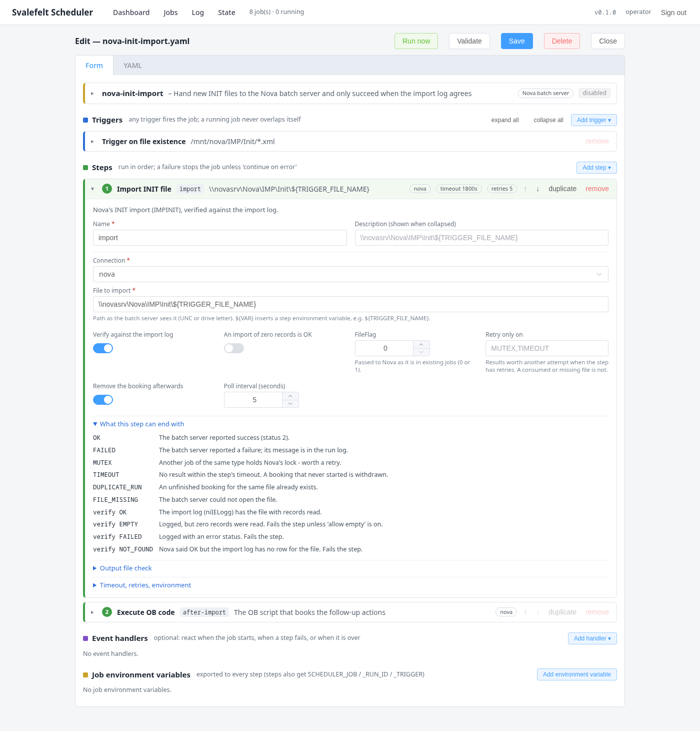Screen dimensions: 700x731
Task: Duplicate the Import INIT file step
Action: [562, 189]
